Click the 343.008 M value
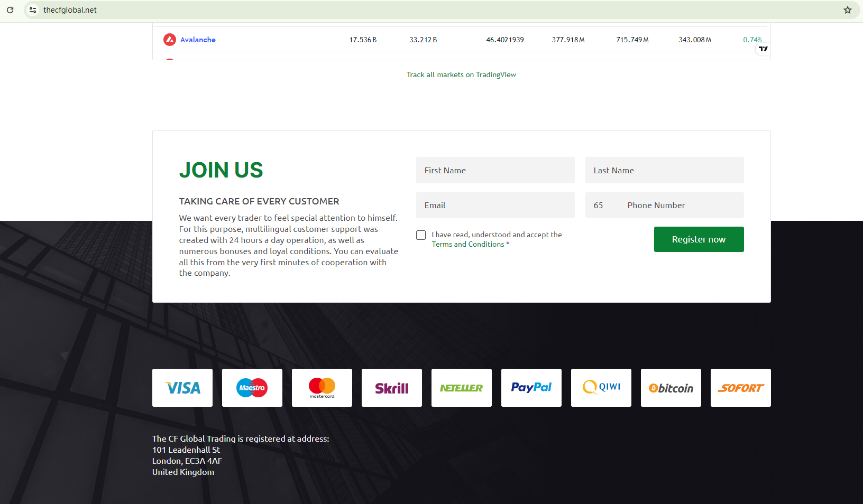The height and width of the screenshot is (504, 863). click(x=695, y=40)
